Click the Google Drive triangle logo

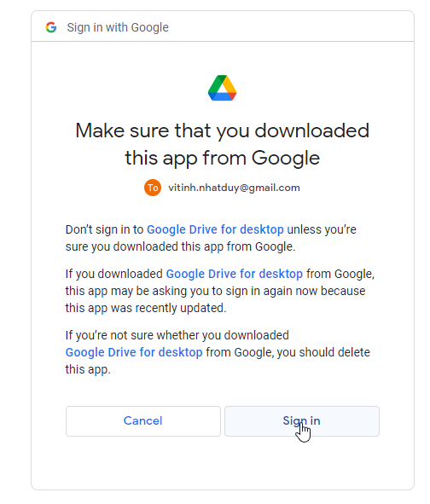222,88
